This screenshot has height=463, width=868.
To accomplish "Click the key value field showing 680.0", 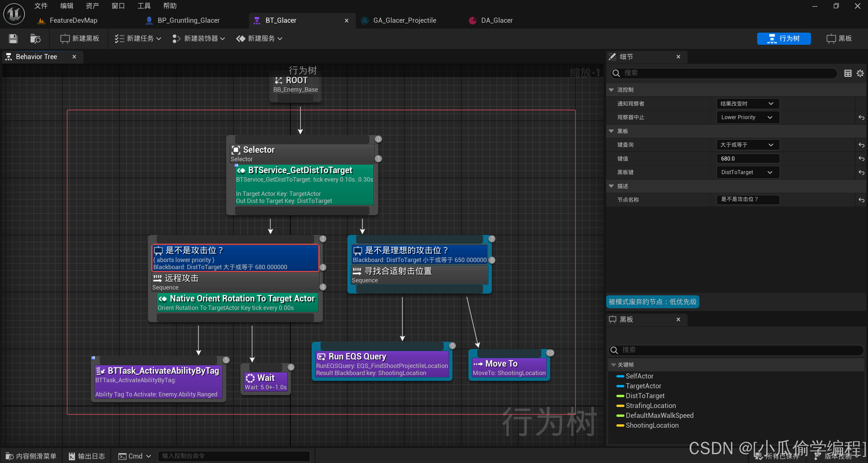I will (x=747, y=159).
